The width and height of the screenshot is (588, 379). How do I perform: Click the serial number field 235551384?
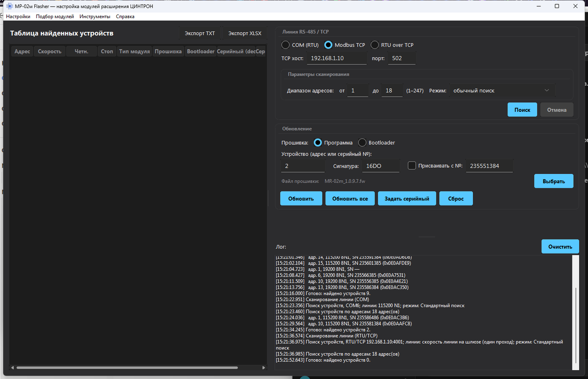pos(489,166)
